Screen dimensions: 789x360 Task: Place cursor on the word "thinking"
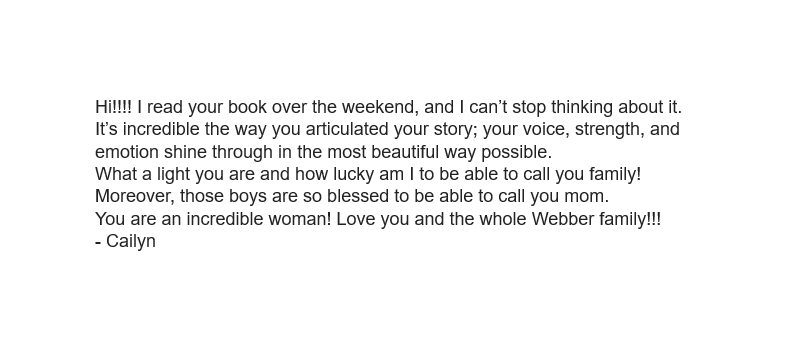point(582,107)
